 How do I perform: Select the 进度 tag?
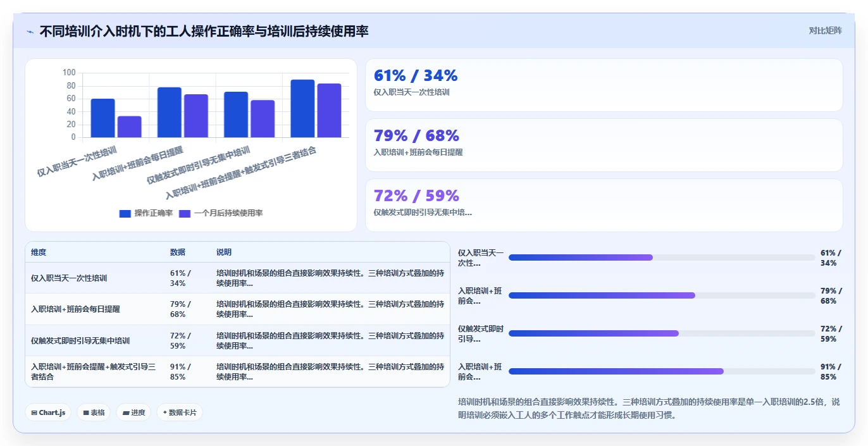tap(133, 412)
